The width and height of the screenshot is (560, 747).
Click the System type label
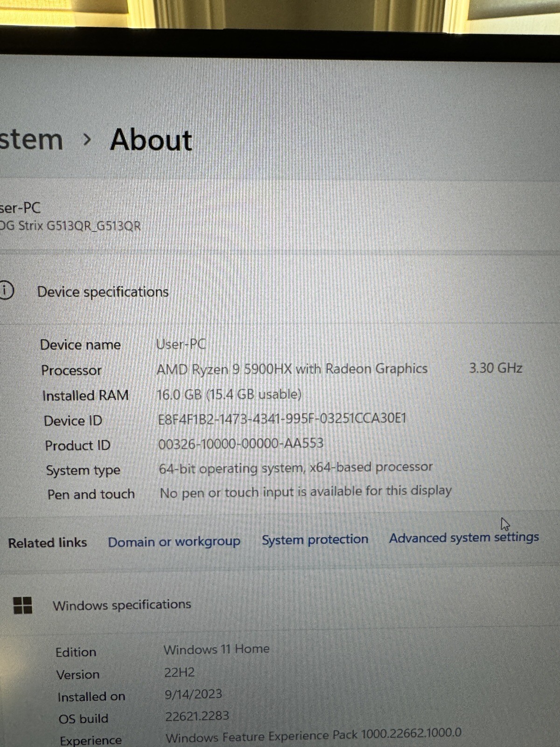(83, 470)
